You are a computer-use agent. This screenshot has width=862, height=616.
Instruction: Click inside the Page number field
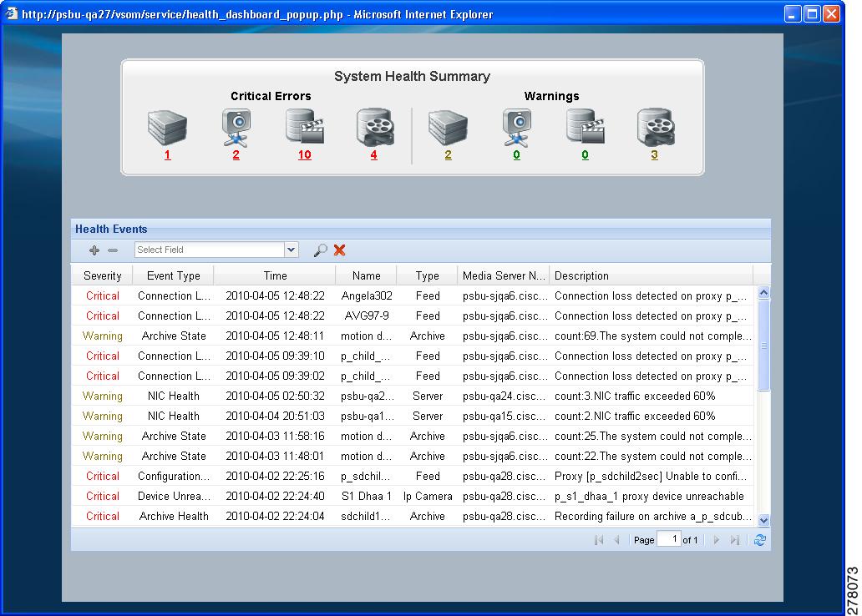671,539
